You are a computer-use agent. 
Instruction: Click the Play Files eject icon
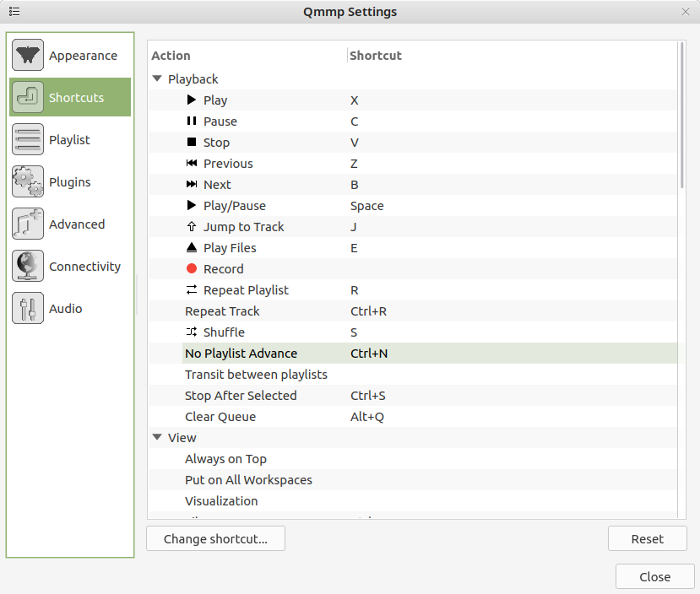click(x=192, y=247)
